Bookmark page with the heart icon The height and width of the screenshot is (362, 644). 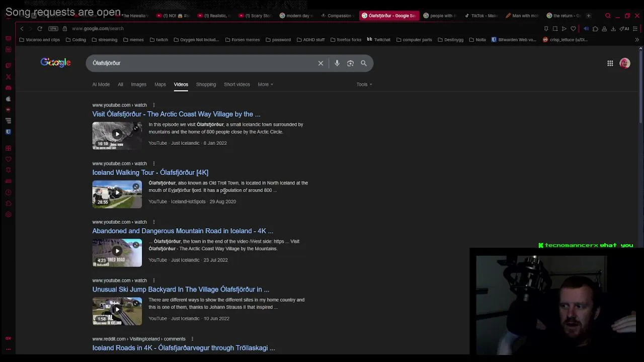(573, 29)
